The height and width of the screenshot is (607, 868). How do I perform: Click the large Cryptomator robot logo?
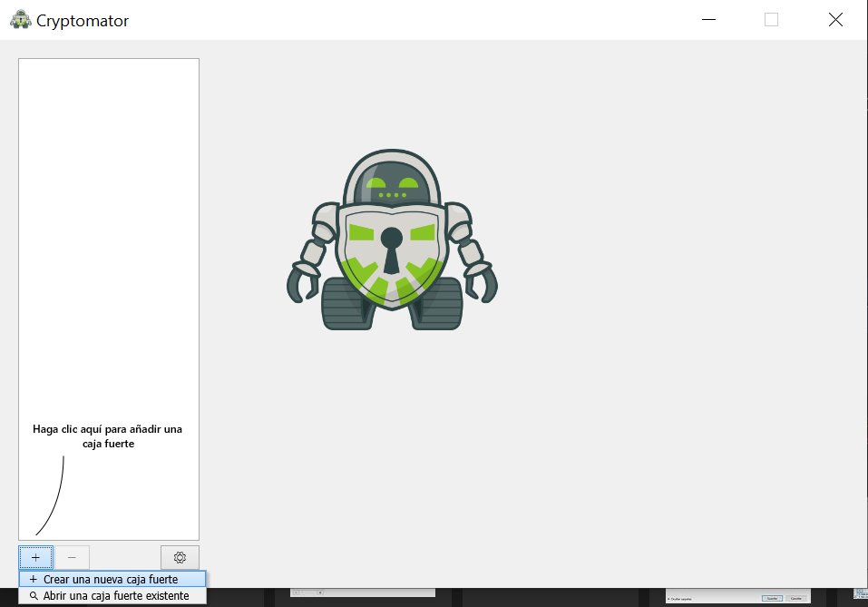[x=392, y=240]
